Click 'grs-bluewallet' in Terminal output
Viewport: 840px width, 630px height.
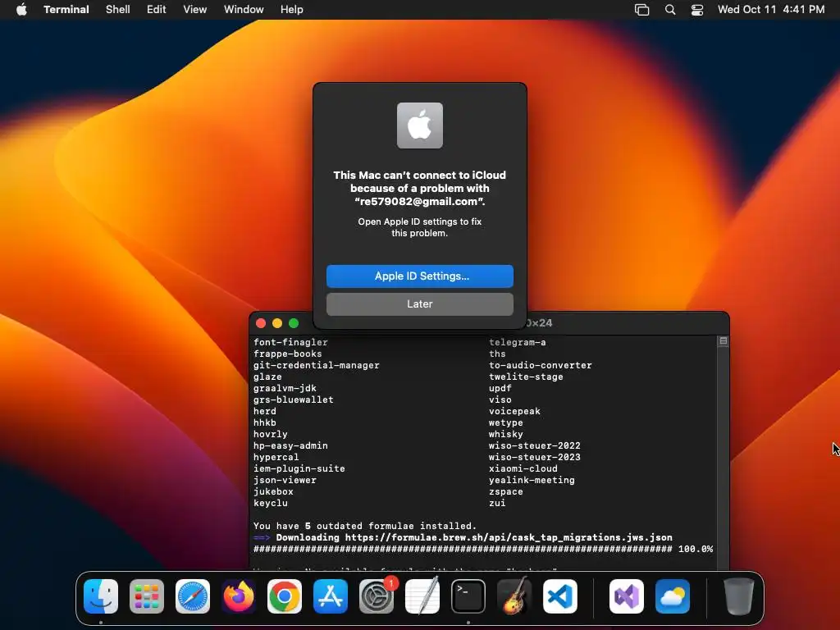click(294, 399)
